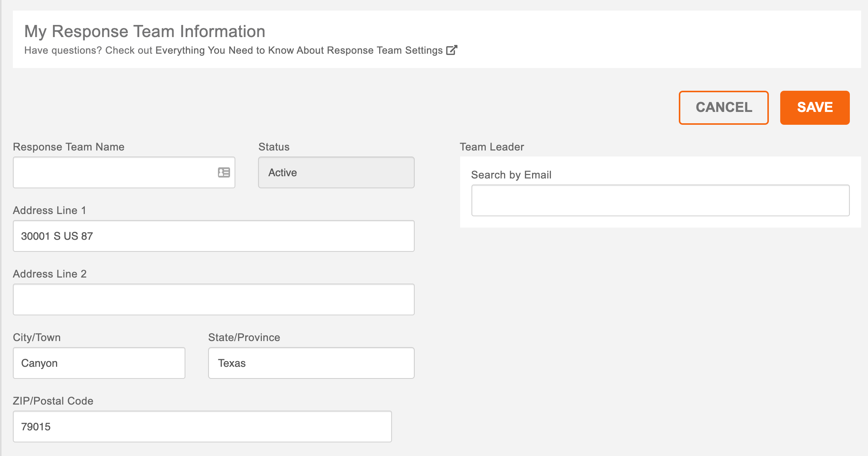The image size is (868, 456).
Task: Click the external link icon beside Settings
Action: pos(451,50)
